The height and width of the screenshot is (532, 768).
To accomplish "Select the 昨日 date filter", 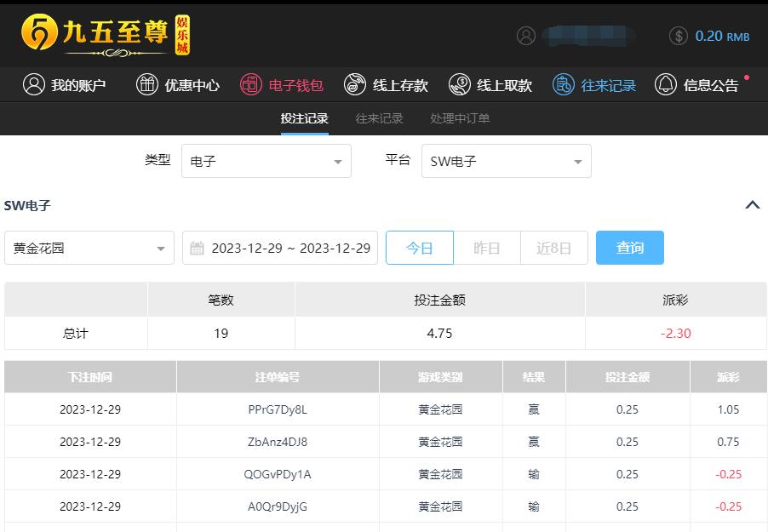I will [487, 248].
